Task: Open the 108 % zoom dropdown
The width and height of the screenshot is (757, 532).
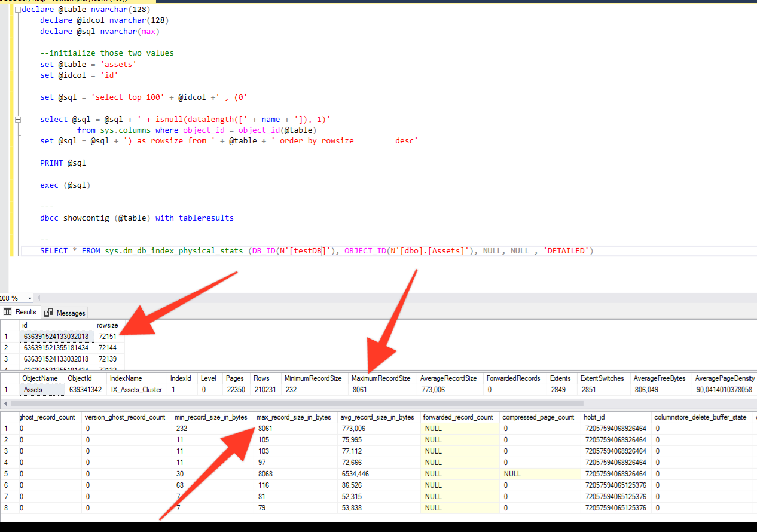Action: tap(30, 298)
